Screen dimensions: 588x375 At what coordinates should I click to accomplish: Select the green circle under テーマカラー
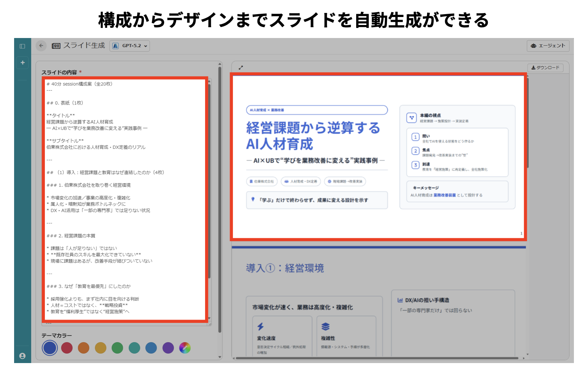coord(118,348)
